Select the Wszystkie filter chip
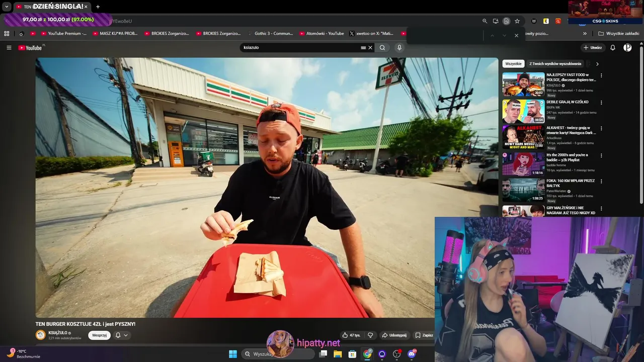 click(513, 64)
